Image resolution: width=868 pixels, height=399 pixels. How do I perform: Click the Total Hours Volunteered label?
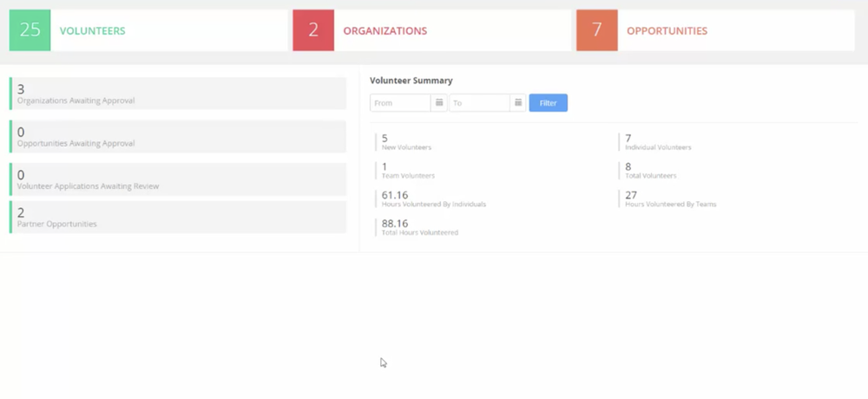419,233
